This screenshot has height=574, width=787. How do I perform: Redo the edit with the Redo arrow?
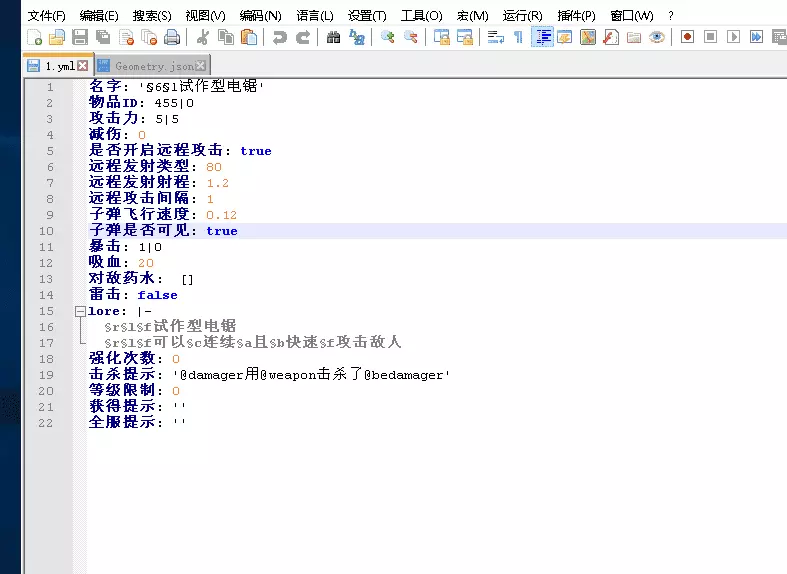click(x=303, y=37)
